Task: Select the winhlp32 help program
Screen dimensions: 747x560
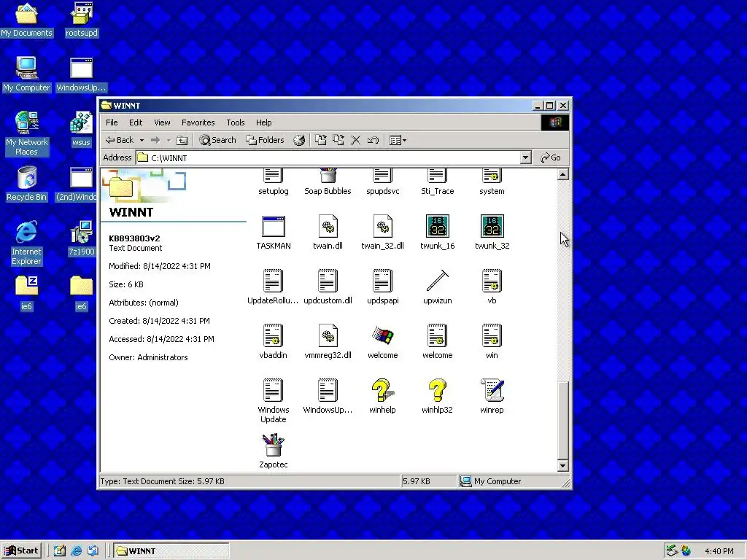Action: click(438, 396)
